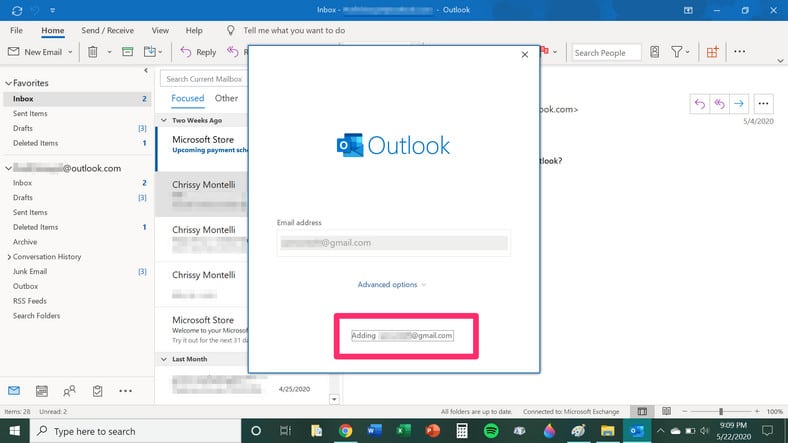Screen dimensions: 788x443
Task: Switch to Calendar view icon
Action: [x=42, y=390]
